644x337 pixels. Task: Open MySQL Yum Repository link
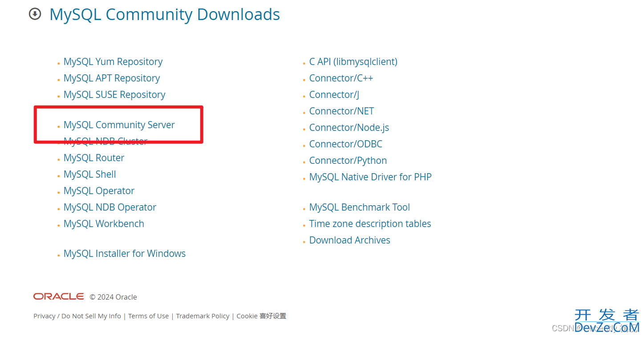[x=113, y=61]
